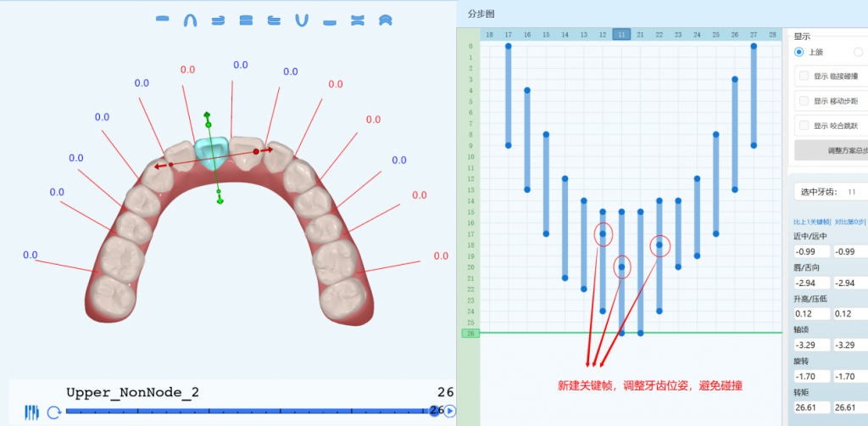Click the first 轴倾 value field
The image size is (868, 426).
click(810, 346)
